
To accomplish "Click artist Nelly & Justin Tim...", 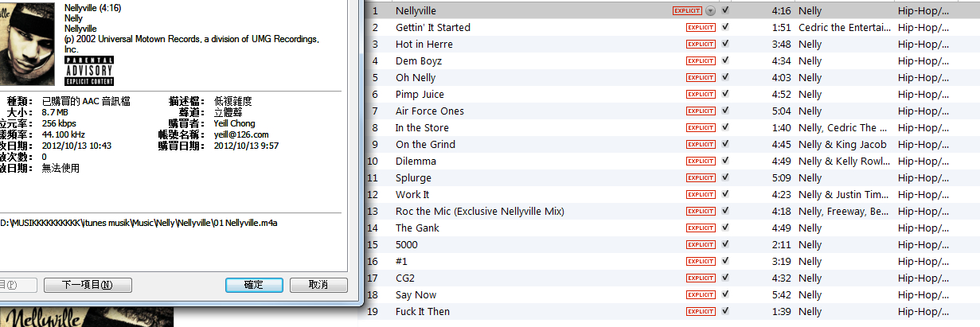I will click(844, 194).
